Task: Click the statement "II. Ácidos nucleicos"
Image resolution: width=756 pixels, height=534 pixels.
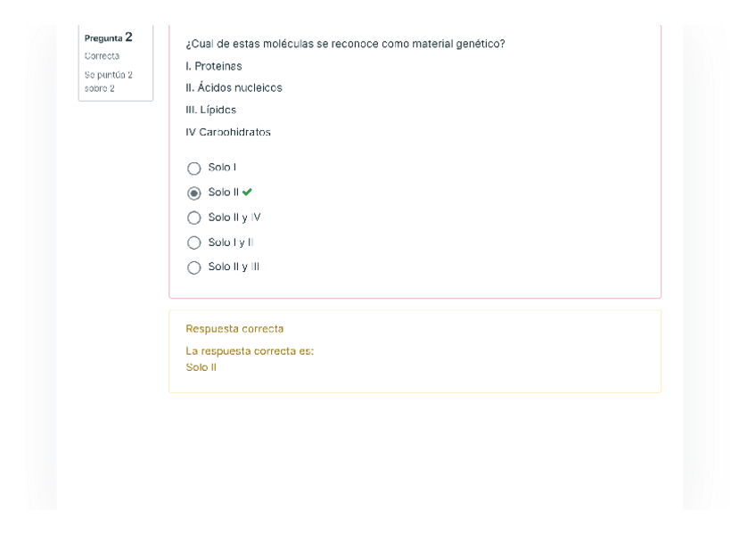Action: (234, 87)
